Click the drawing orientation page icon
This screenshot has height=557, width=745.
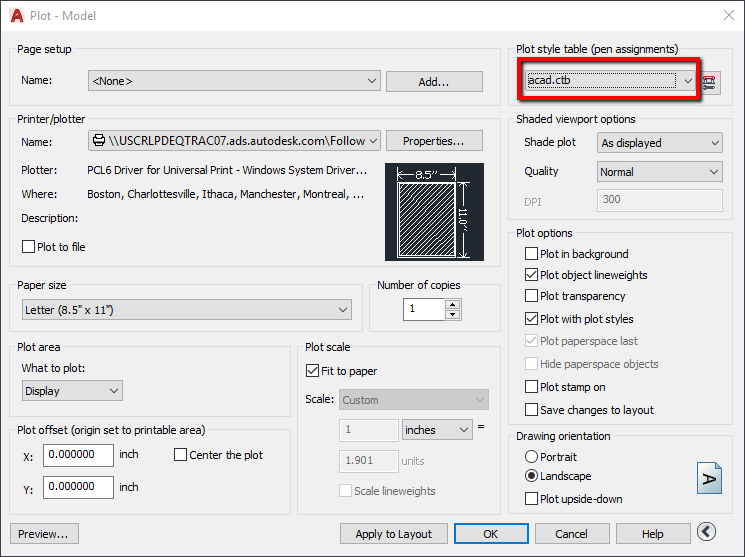click(709, 478)
